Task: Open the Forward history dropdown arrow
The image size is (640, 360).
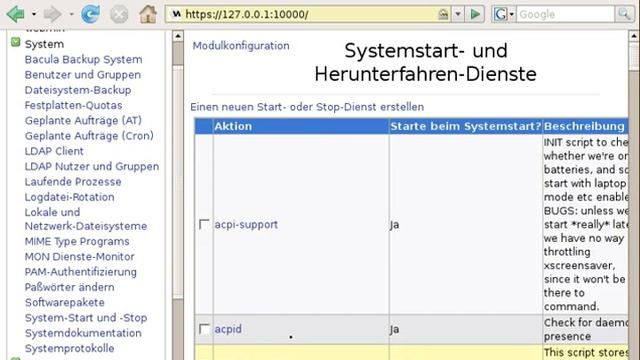Action: 71,14
